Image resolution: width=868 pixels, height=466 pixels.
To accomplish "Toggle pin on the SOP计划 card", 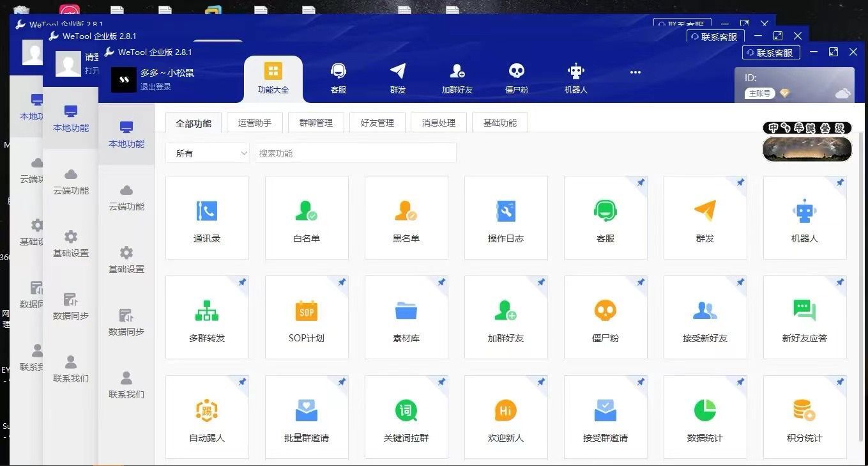I will 342,283.
